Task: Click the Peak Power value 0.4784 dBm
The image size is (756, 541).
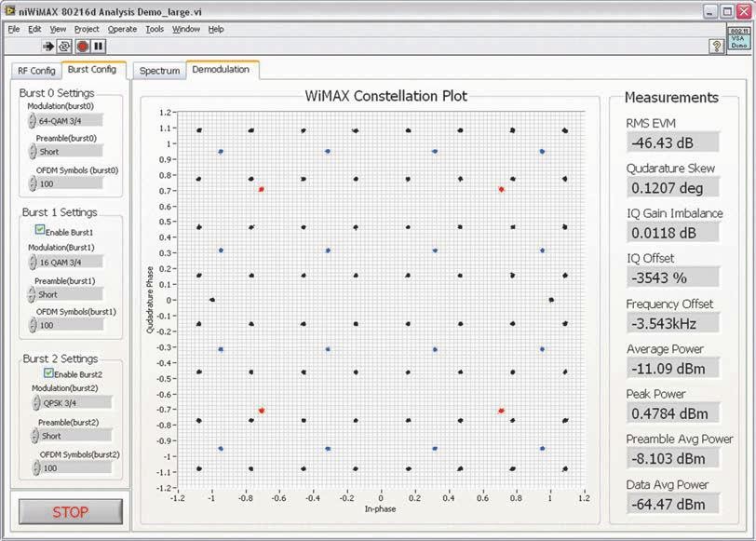Action: pos(673,413)
